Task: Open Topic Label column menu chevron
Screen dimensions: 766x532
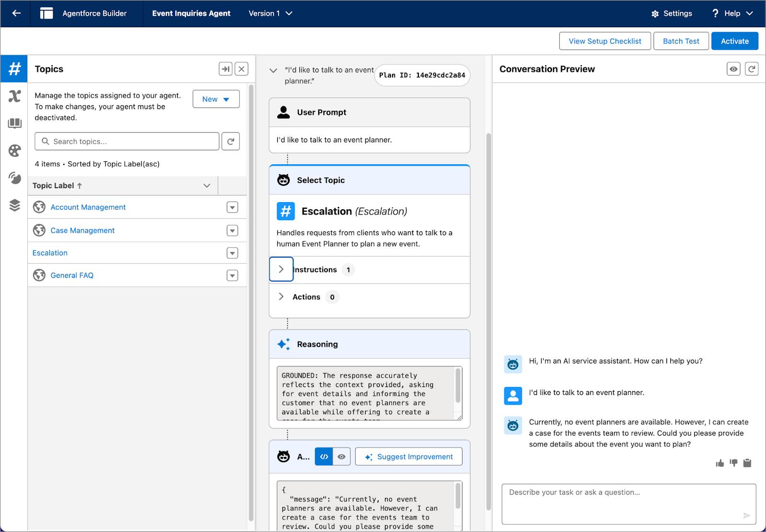Action: 207,185
